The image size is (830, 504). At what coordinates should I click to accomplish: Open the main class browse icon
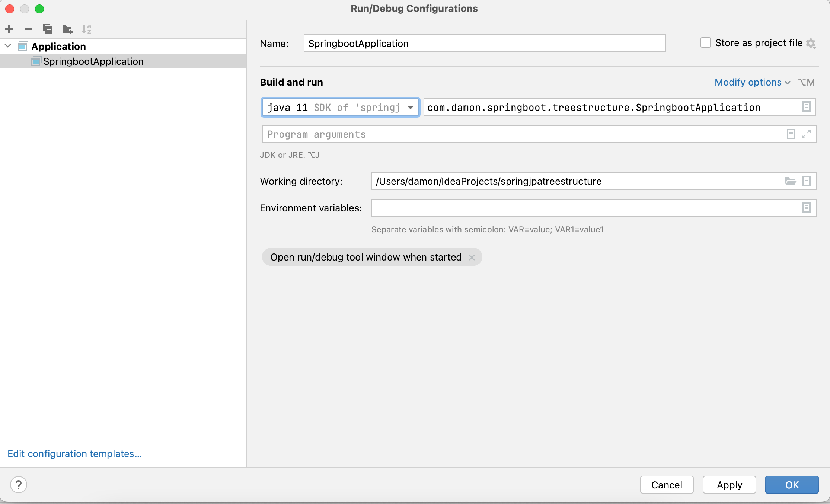(806, 107)
